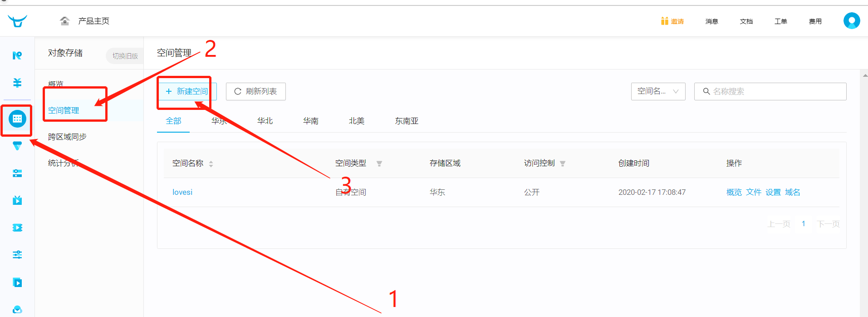Open the user avatar in the header
868x317 pixels.
pos(852,21)
